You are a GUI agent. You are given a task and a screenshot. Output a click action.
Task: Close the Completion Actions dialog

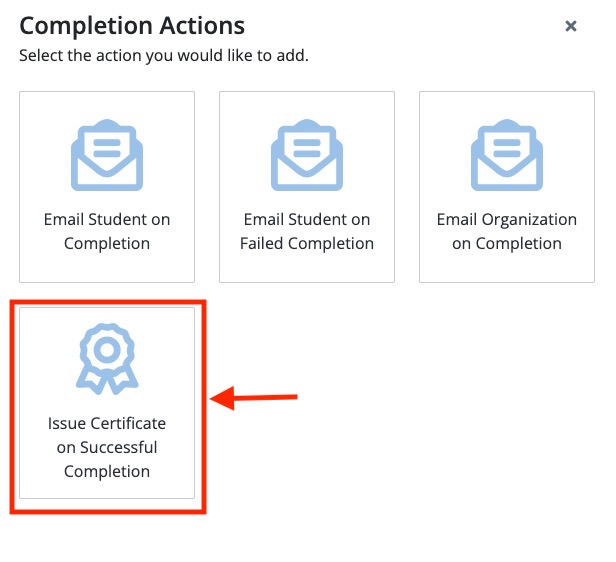(x=571, y=26)
